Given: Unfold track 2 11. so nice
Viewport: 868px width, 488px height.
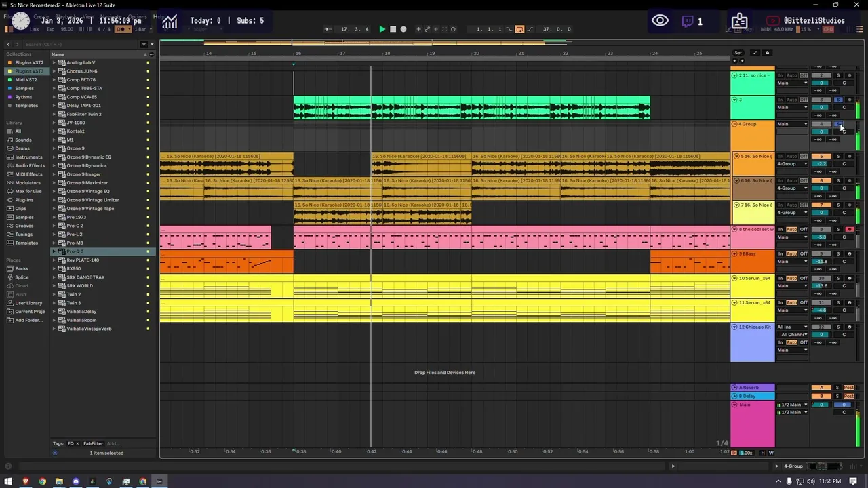Looking at the screenshot, I should 734,75.
